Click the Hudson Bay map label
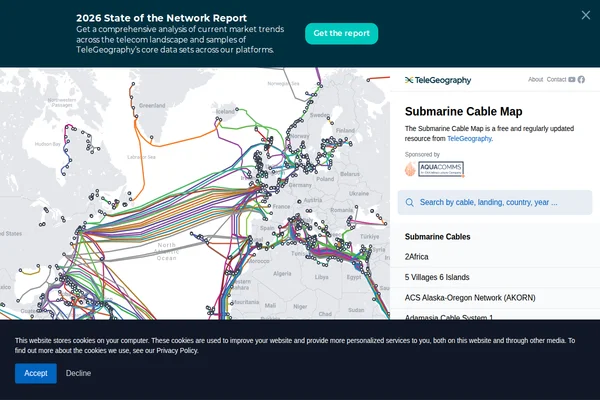This screenshot has width=600, height=400. (47, 144)
